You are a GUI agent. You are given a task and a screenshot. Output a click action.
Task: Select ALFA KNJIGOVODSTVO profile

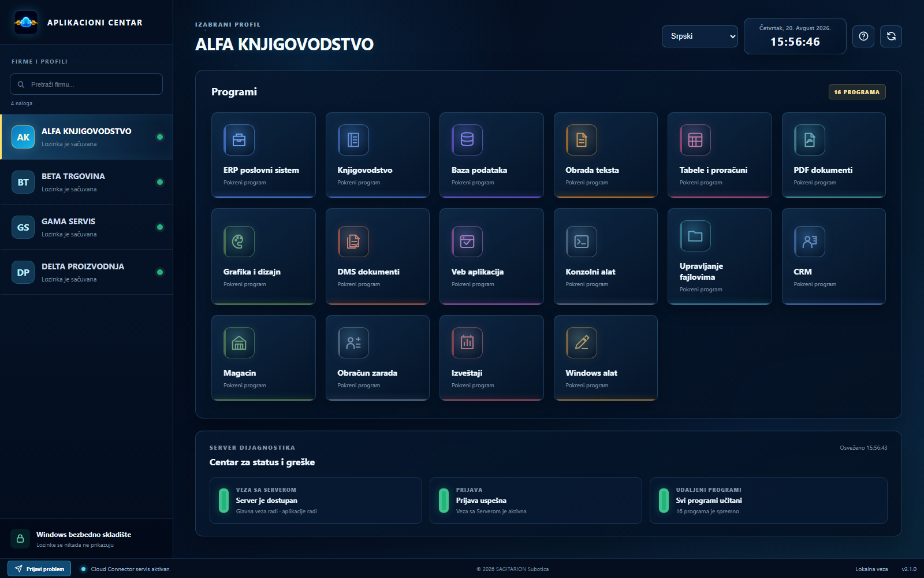pos(87,137)
